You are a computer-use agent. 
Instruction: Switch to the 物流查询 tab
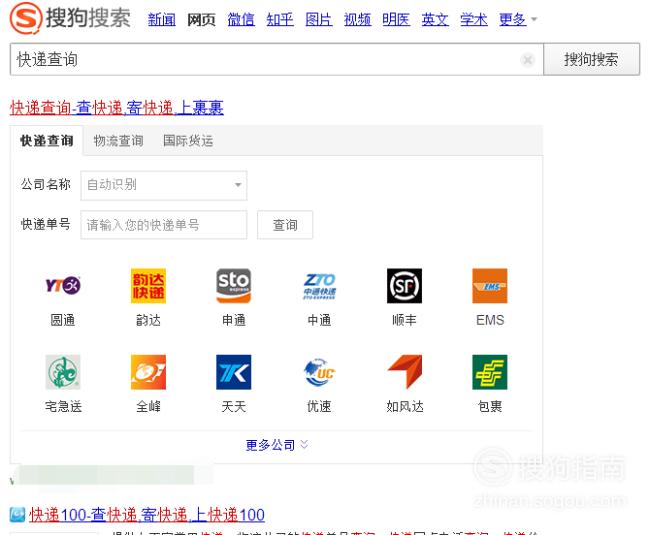click(x=119, y=141)
